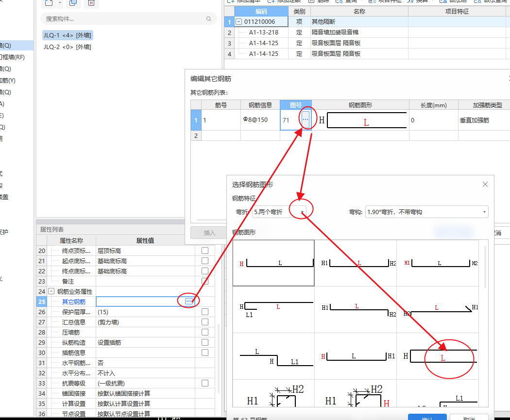This screenshot has width=510, height=420.
Task: Toggle checkbox for 终点底标 row 22
Action: tap(205, 271)
